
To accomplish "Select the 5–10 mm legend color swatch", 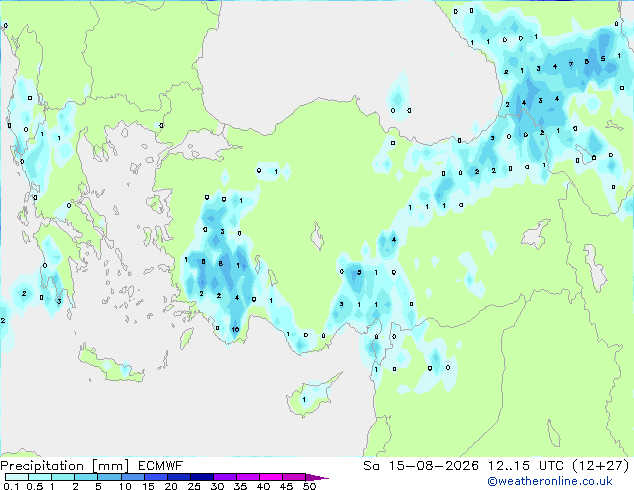I will [109, 477].
